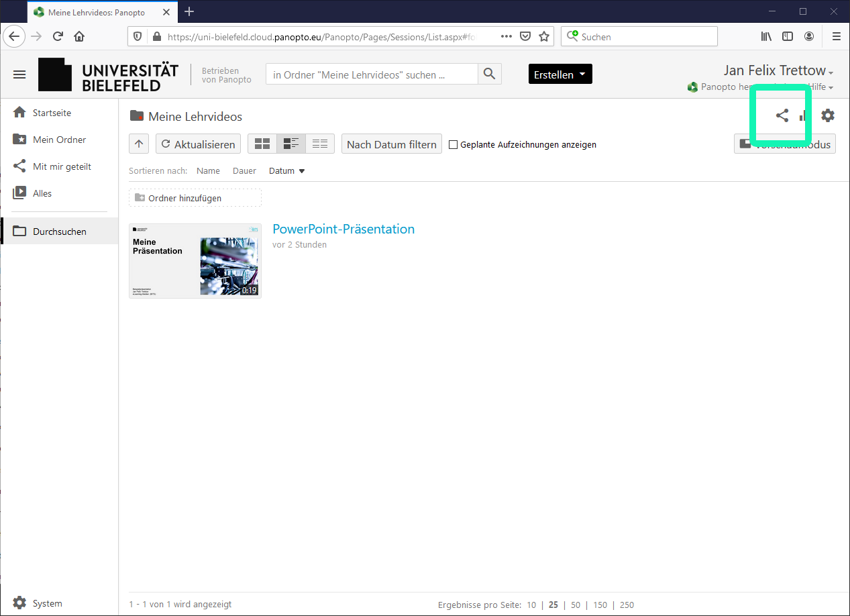Viewport: 850px width, 616px height.
Task: Open folder statistics bar chart icon
Action: [x=803, y=116]
